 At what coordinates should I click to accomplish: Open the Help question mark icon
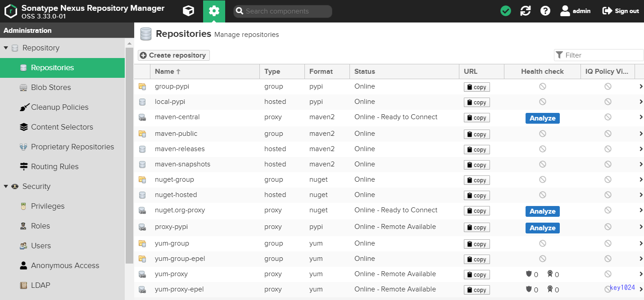point(545,11)
